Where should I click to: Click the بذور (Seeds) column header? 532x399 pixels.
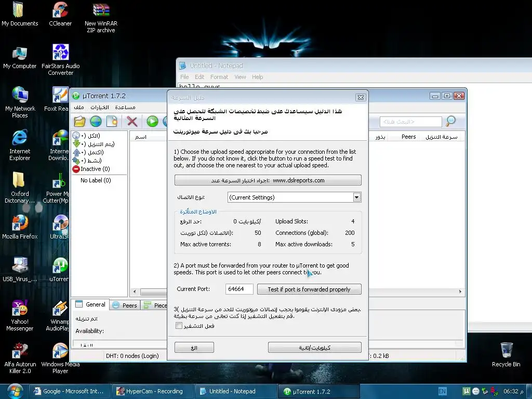coord(380,137)
